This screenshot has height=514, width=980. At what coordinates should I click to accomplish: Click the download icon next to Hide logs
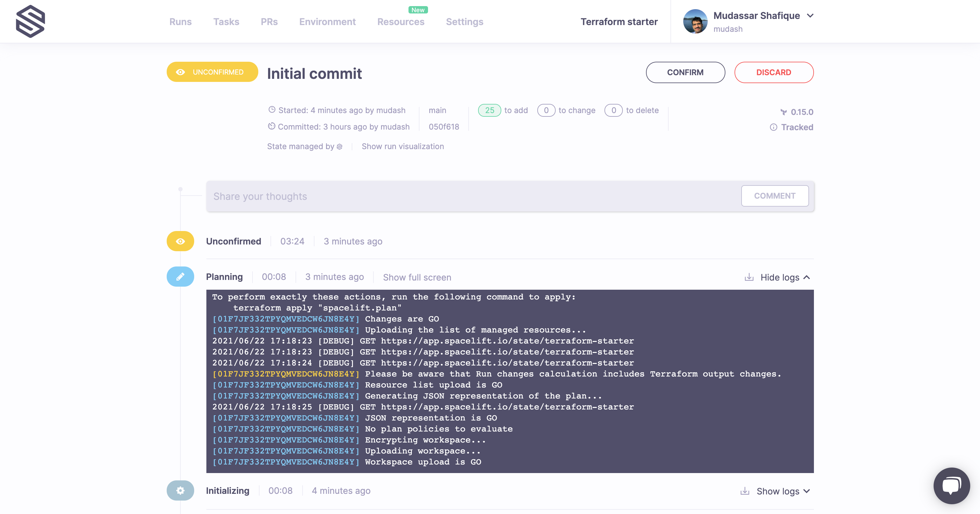pos(749,277)
